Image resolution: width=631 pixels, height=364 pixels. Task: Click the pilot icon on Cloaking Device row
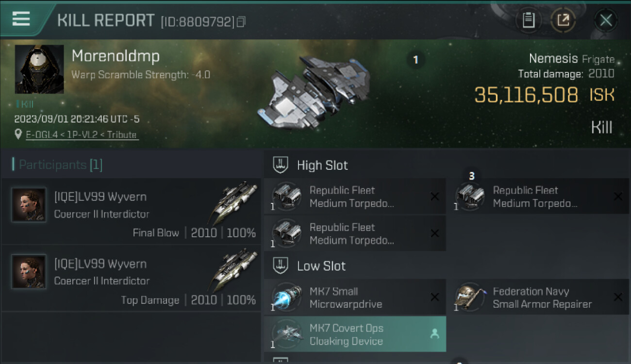pyautogui.click(x=434, y=334)
